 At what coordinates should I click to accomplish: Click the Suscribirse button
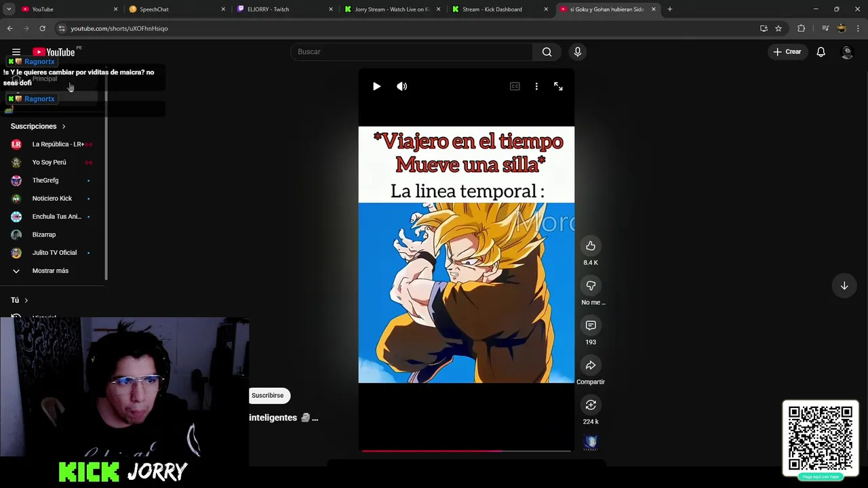click(x=268, y=395)
